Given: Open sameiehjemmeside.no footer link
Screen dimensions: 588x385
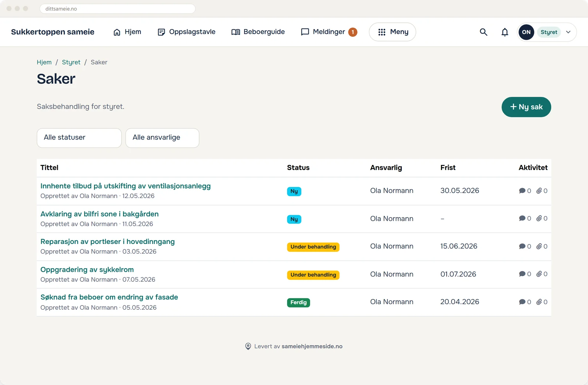Looking at the screenshot, I should click(312, 346).
